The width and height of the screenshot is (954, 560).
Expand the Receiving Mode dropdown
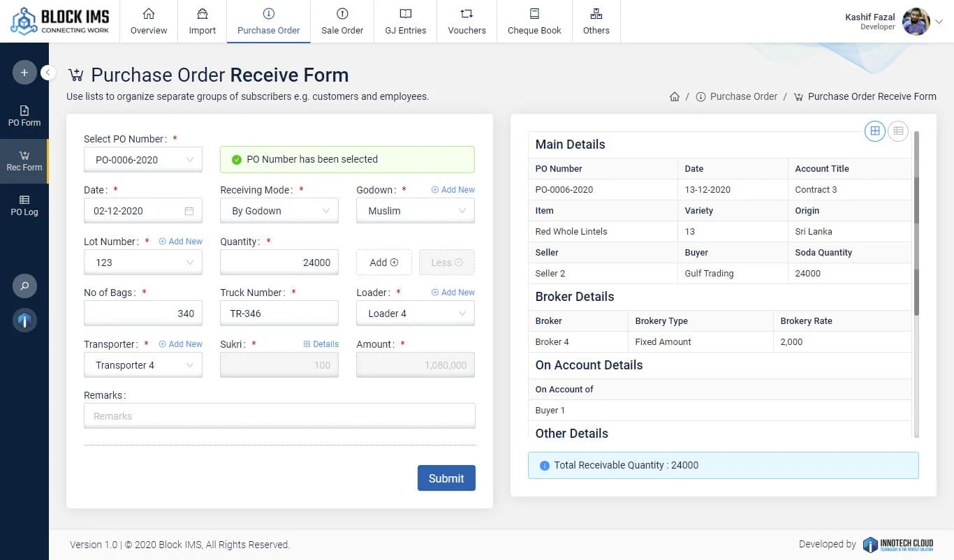tap(279, 211)
